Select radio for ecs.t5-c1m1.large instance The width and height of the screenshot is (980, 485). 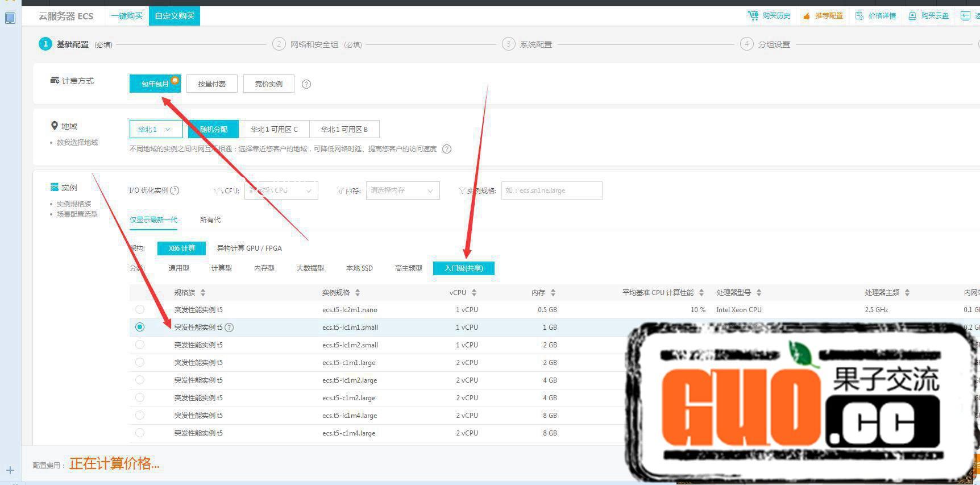[140, 363]
